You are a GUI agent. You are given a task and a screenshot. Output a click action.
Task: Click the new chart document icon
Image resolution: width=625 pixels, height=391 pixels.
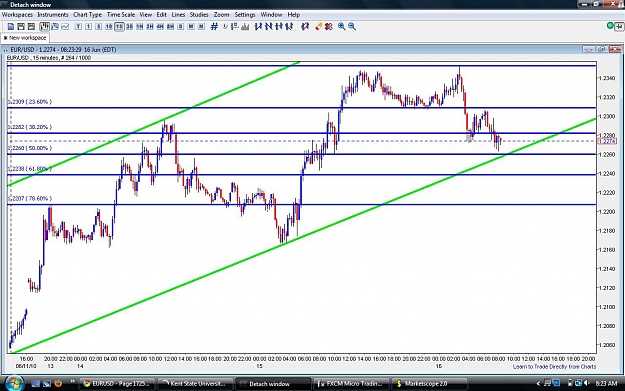click(11, 27)
